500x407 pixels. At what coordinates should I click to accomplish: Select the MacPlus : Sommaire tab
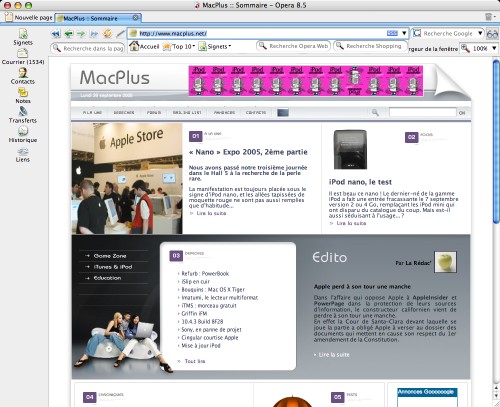pyautogui.click(x=99, y=18)
